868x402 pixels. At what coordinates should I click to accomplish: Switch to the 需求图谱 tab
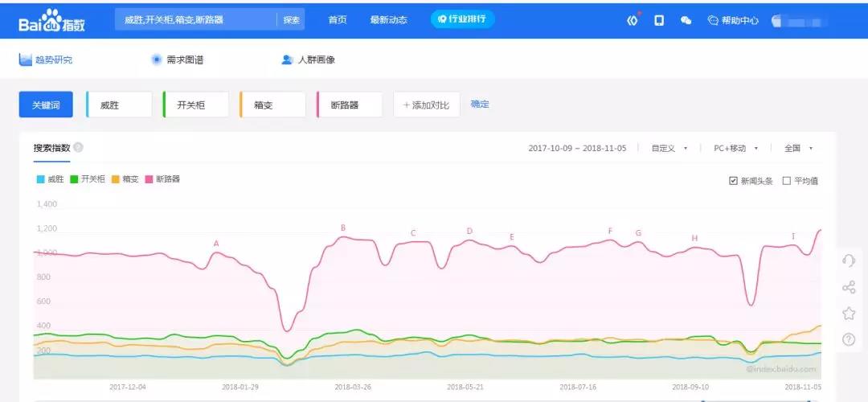pyautogui.click(x=175, y=59)
